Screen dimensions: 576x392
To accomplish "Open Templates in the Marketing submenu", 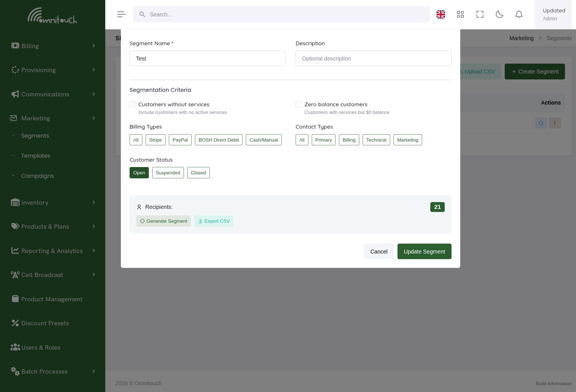I will pos(36,156).
